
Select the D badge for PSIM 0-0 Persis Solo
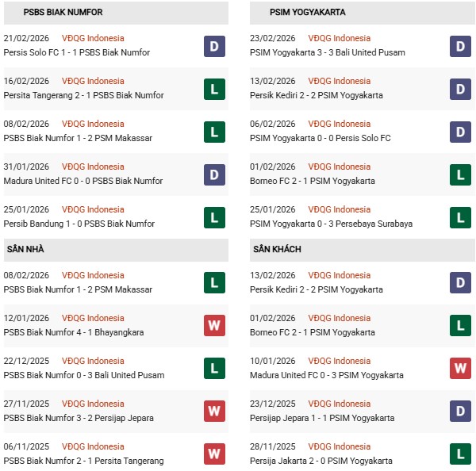pos(461,132)
